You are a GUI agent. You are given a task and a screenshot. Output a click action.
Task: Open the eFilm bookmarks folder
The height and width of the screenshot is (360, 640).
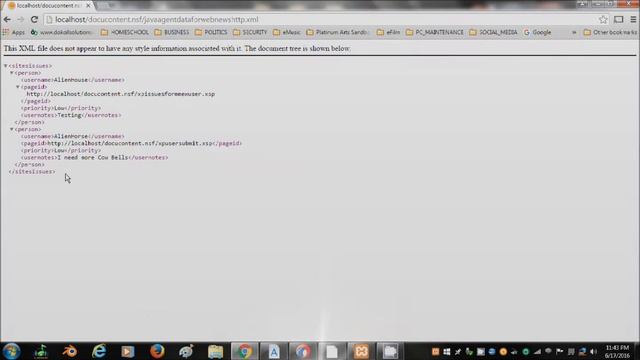388,32
